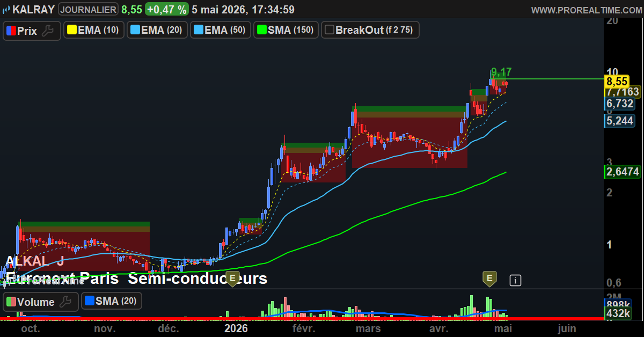Click the blue volume SMA (20) swatch
This screenshot has width=644, height=337.
pyautogui.click(x=89, y=301)
